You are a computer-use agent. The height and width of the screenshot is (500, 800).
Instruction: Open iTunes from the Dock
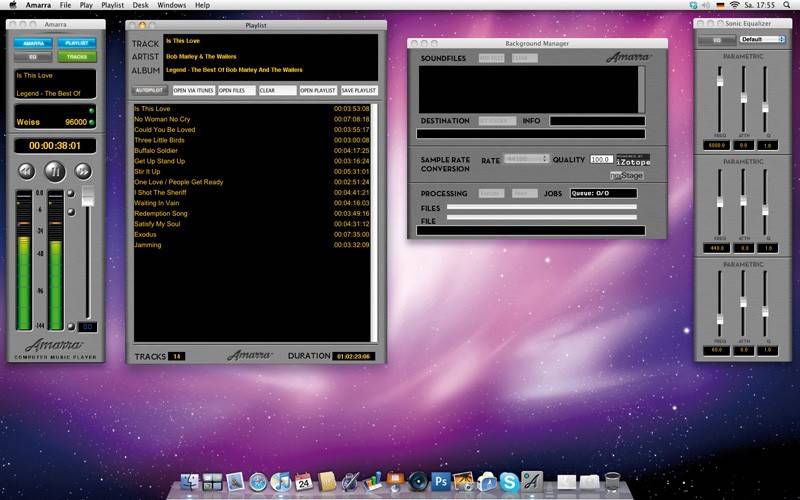coord(281,482)
